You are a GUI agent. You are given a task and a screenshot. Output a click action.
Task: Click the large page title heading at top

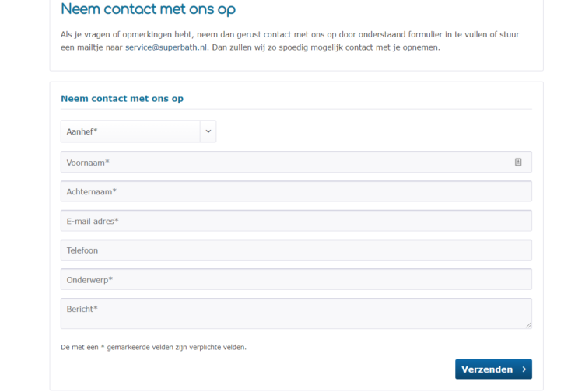(148, 10)
